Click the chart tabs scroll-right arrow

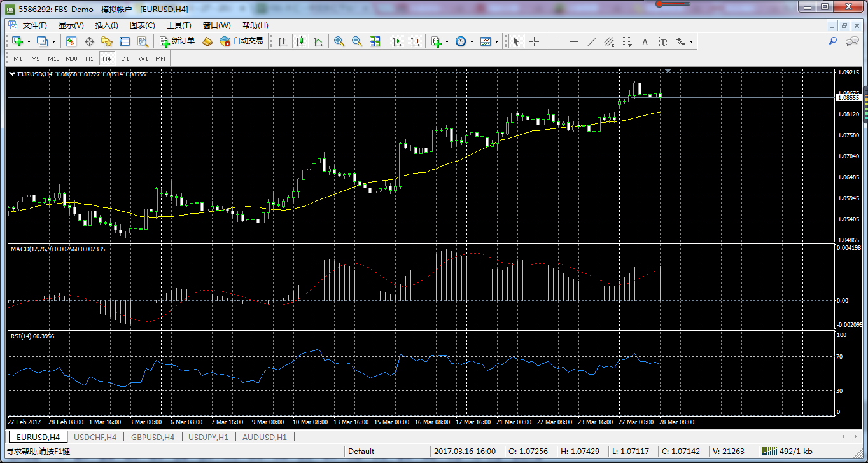pyautogui.click(x=855, y=436)
